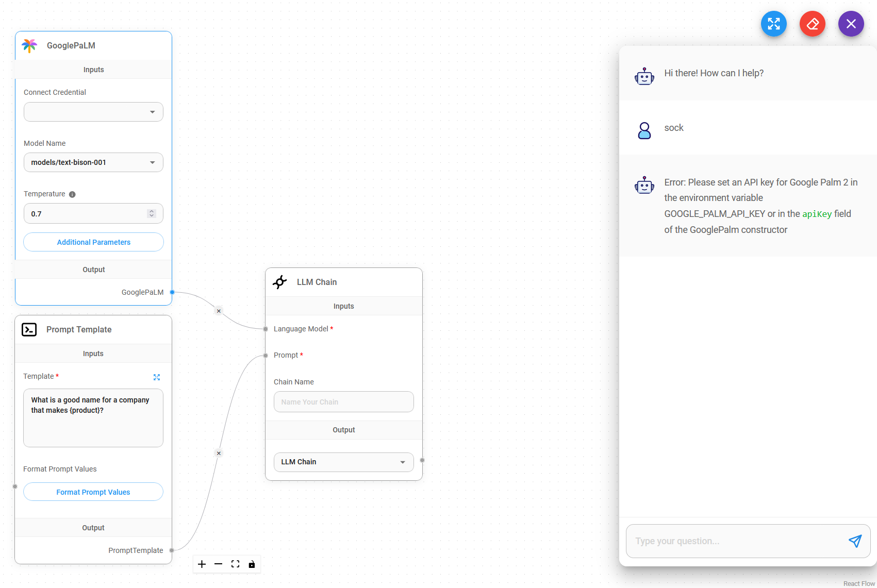
Task: Click the Connect Credential label
Action: pyautogui.click(x=55, y=92)
